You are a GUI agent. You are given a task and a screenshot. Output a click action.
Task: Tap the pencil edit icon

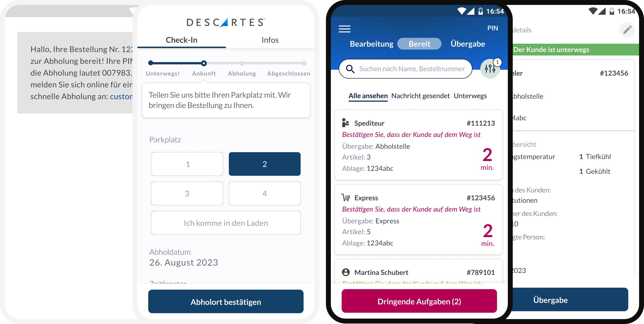click(x=627, y=30)
